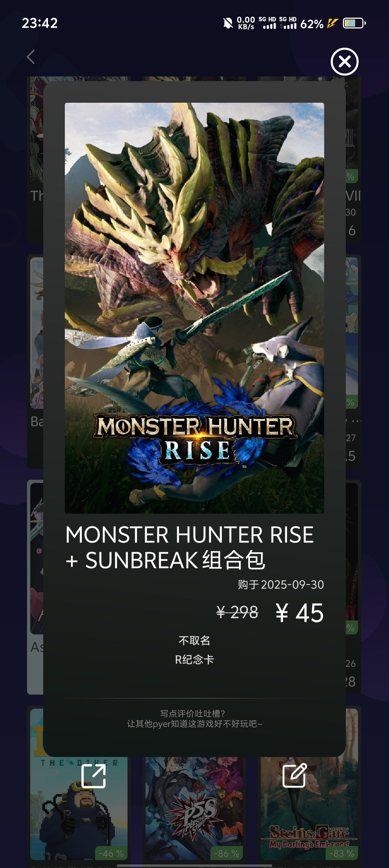Screen dimensions: 389x868
Task: Open the Steins;Gate My Darling's Embrace thumbnail
Action: pyautogui.click(x=309, y=807)
